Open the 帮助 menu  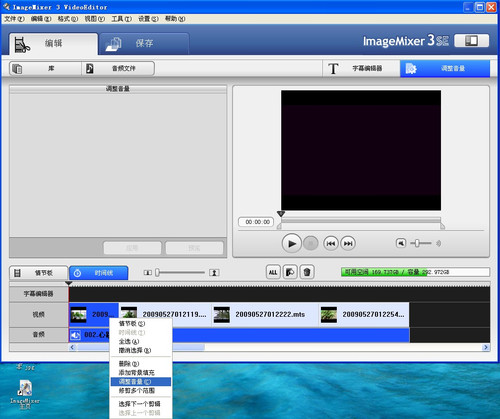tap(175, 19)
